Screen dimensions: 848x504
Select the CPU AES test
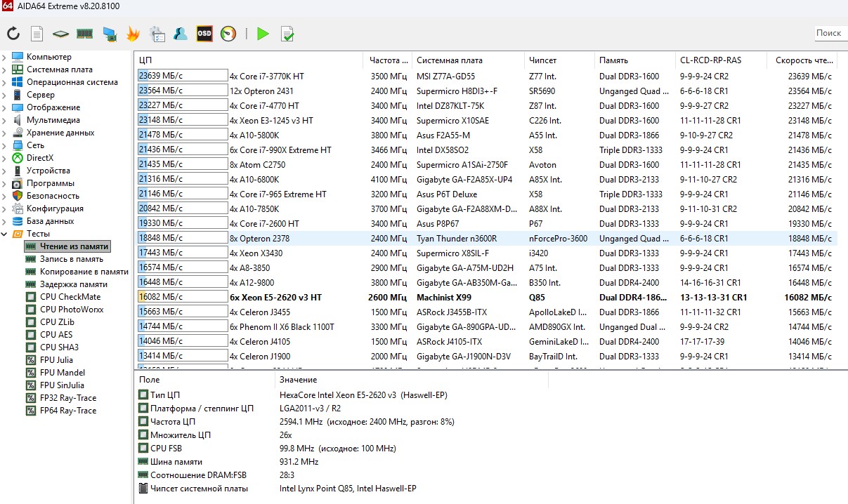tap(56, 335)
